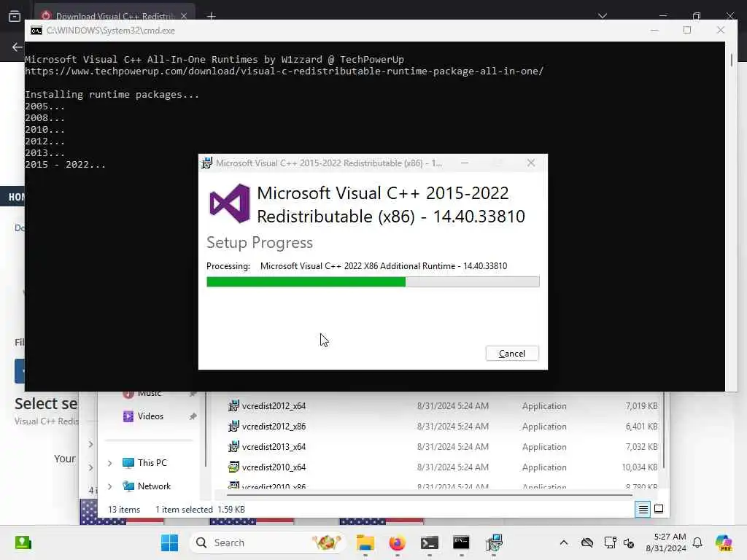The image size is (747, 560).
Task: Open the browser tab actions icon
Action: (x=15, y=16)
